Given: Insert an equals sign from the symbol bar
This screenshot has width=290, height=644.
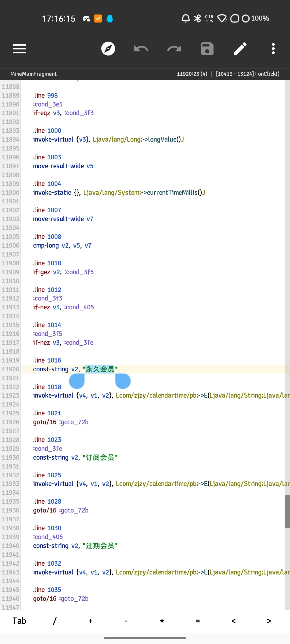Looking at the screenshot, I should coord(198,621).
